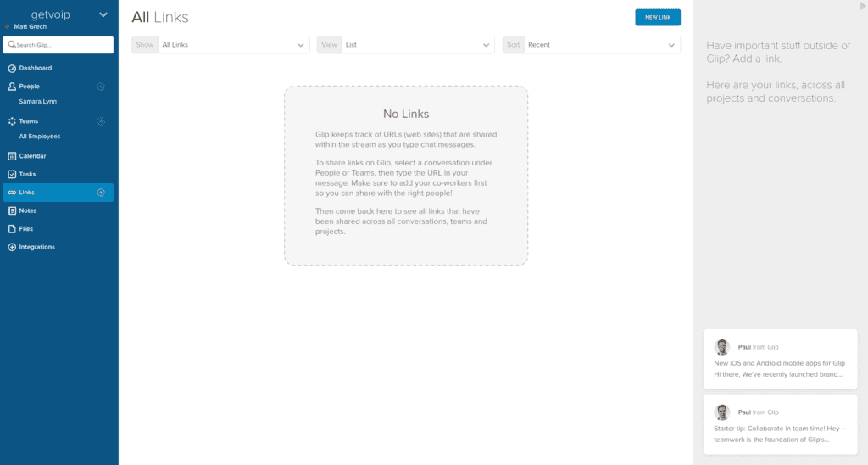
Task: Click the Teams icon in sidebar
Action: pyautogui.click(x=12, y=121)
